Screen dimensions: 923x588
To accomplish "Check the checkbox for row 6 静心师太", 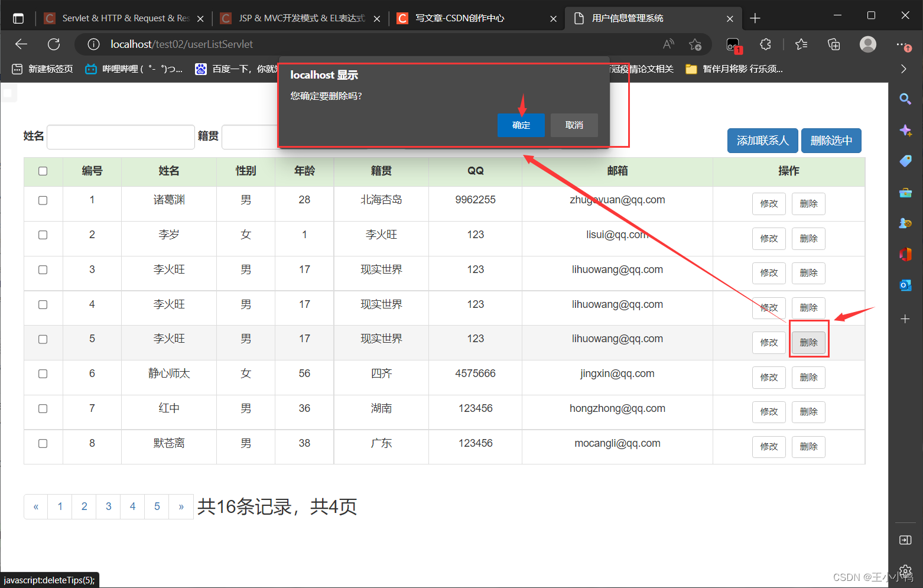I will click(x=43, y=374).
